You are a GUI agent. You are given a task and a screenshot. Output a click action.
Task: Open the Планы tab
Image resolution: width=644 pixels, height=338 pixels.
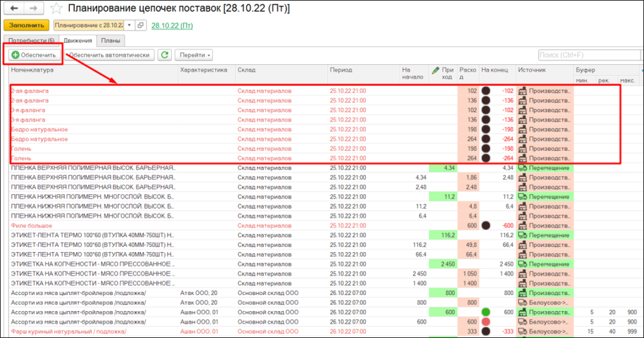click(110, 41)
